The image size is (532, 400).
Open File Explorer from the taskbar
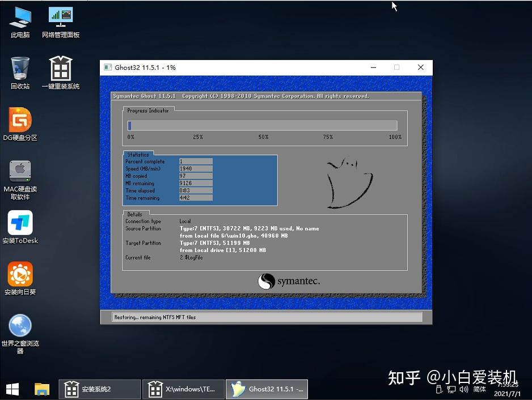tap(42, 390)
